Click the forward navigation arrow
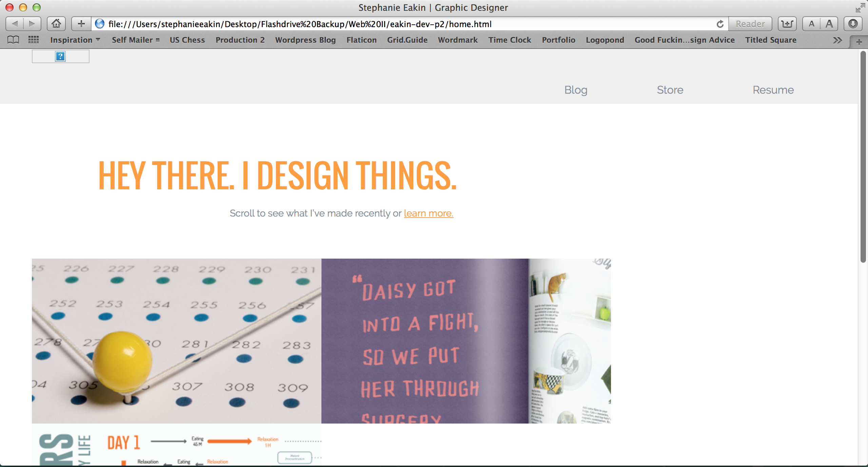The image size is (868, 467). click(x=32, y=24)
